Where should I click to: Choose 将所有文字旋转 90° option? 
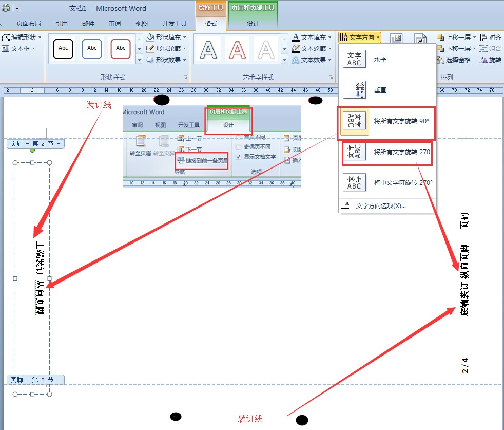(387, 121)
